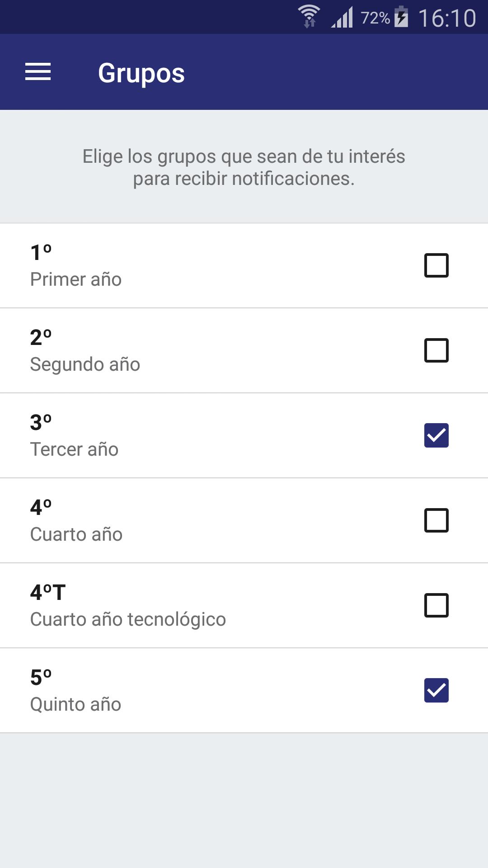Tap the 3º Tercer año label

(75, 436)
